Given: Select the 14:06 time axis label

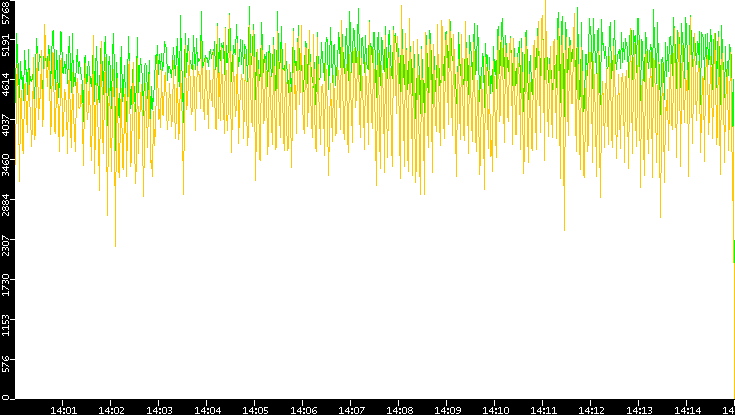Looking at the screenshot, I should (x=304, y=411).
